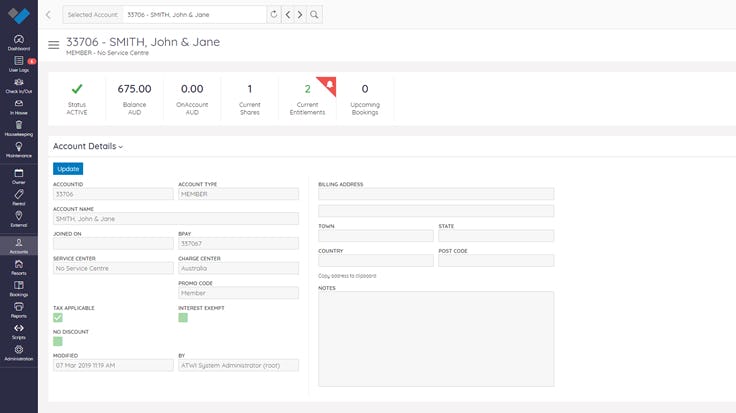
Task: Open the Reports section
Action: point(19,310)
